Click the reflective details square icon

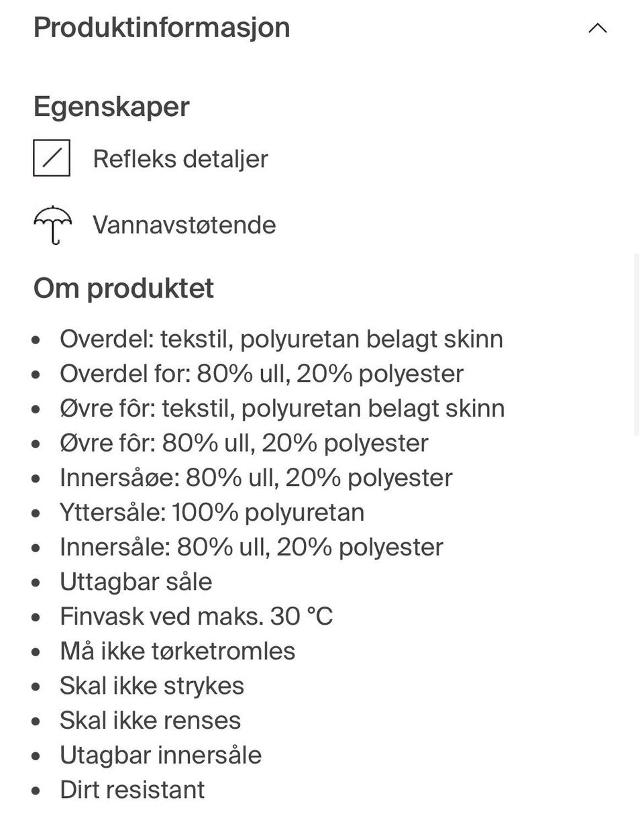[52, 158]
